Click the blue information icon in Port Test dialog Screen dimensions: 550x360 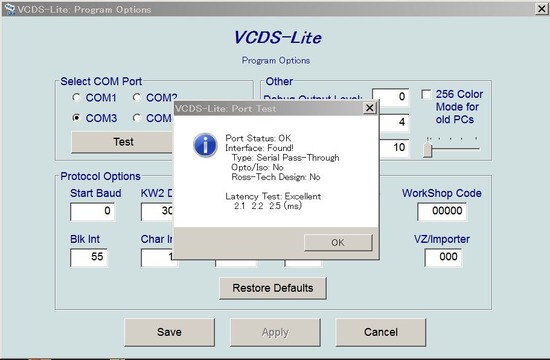coord(205,145)
